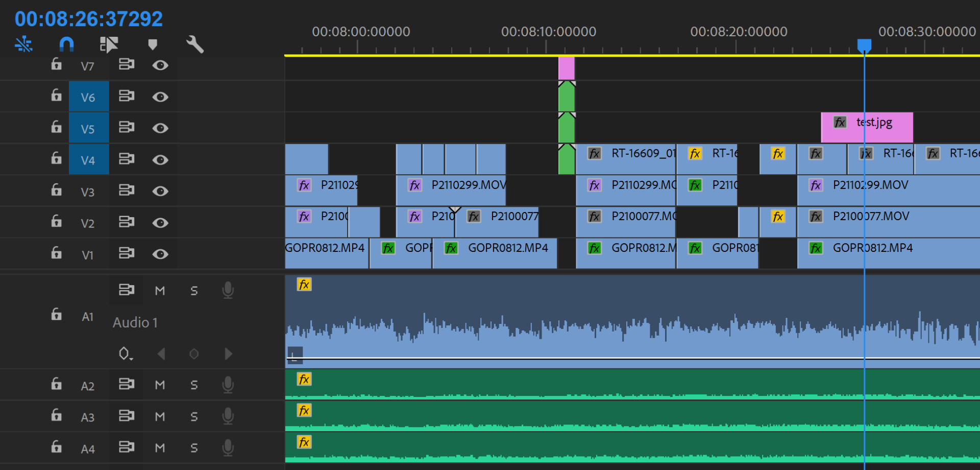Toggle sync lock on track V5
Screen dimensions: 980x470
(126, 127)
